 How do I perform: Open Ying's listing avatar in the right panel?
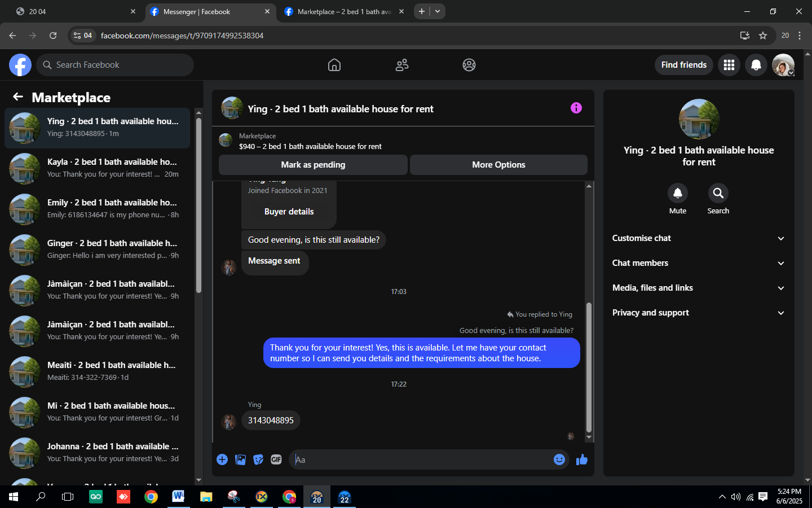(699, 119)
